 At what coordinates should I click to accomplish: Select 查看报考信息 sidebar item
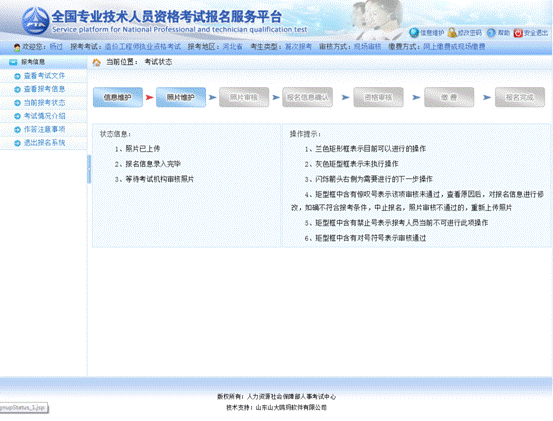[44, 89]
